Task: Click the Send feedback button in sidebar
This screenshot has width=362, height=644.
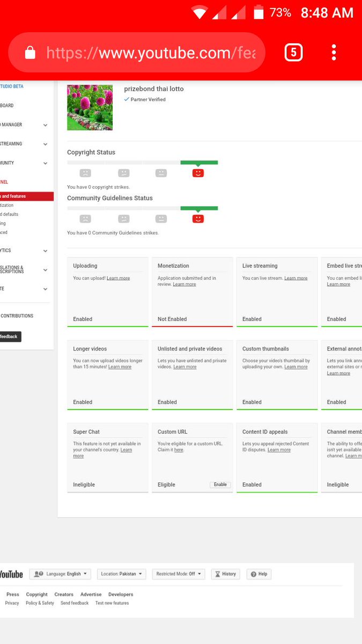Action: 10,336
